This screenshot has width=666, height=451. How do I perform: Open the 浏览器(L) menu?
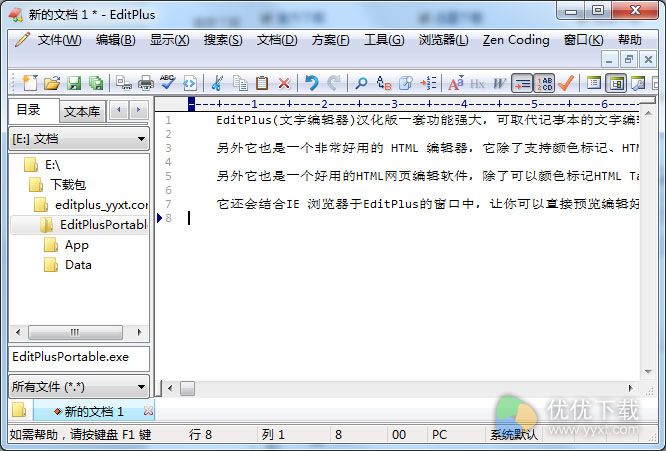pyautogui.click(x=443, y=40)
